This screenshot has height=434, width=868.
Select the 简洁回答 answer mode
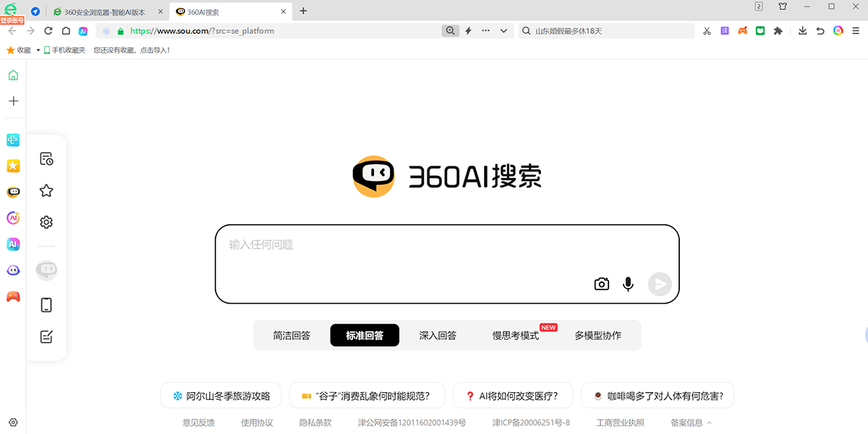292,335
